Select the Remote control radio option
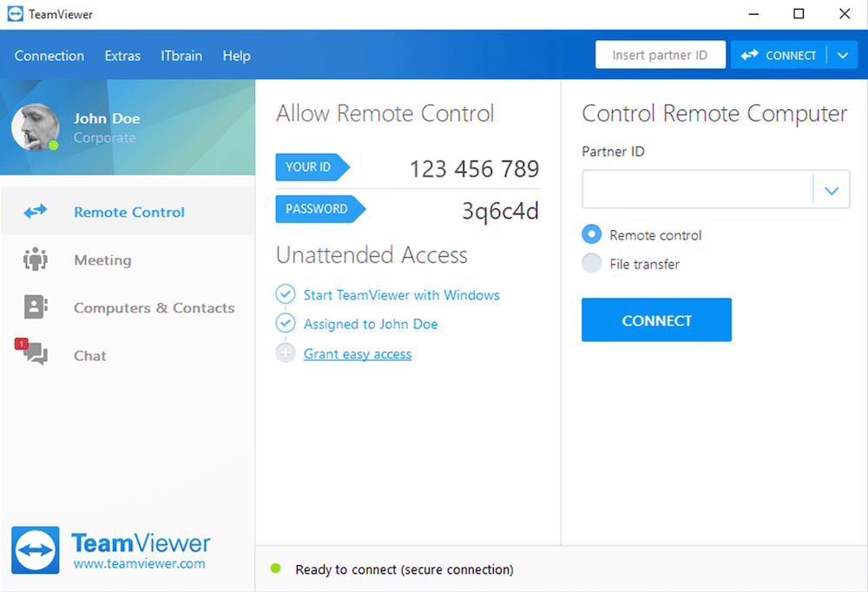This screenshot has height=592, width=868. tap(592, 234)
